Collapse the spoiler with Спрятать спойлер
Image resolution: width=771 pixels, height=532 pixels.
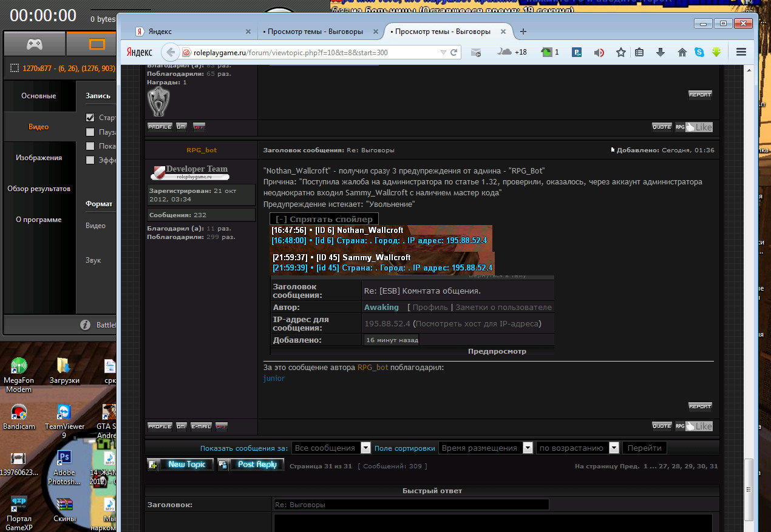324,219
